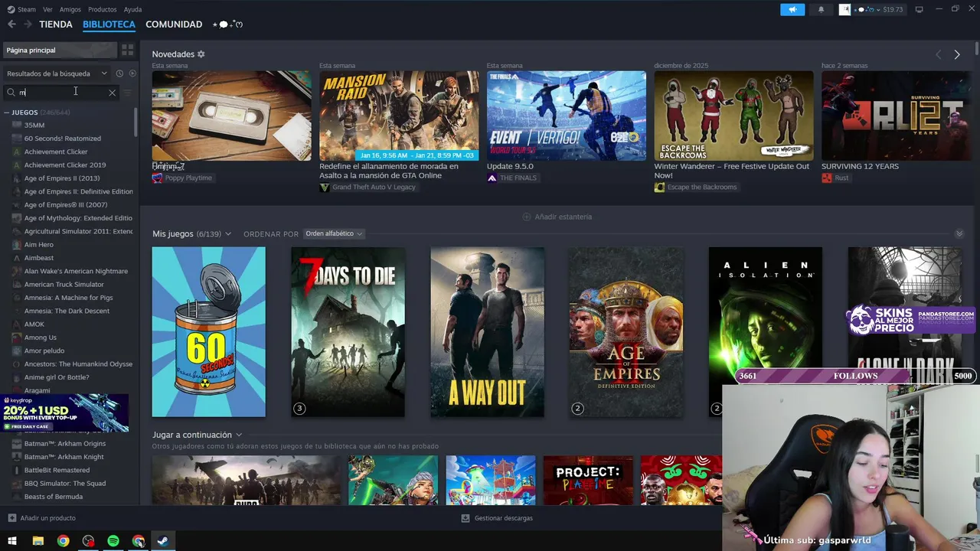Open the Age of Empires Definitive Edition cover

click(626, 332)
